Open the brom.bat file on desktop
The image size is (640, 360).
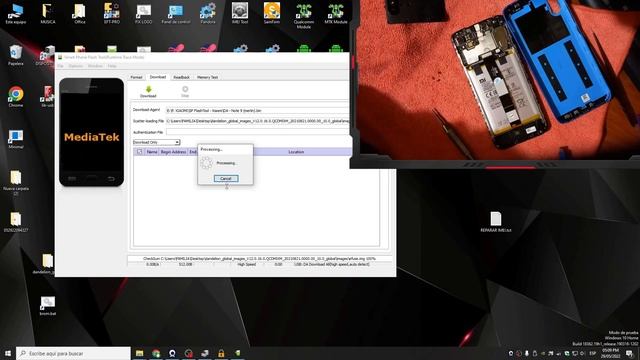click(48, 306)
